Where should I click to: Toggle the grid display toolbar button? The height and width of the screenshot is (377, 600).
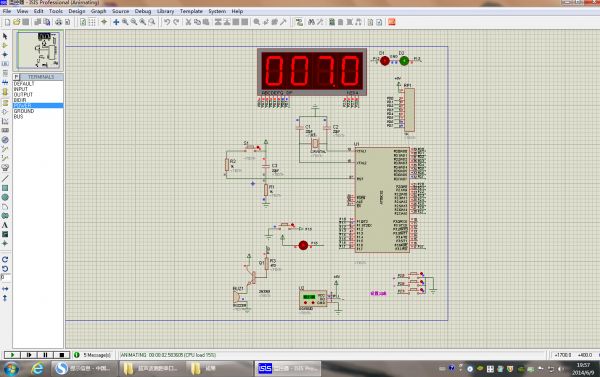point(92,22)
